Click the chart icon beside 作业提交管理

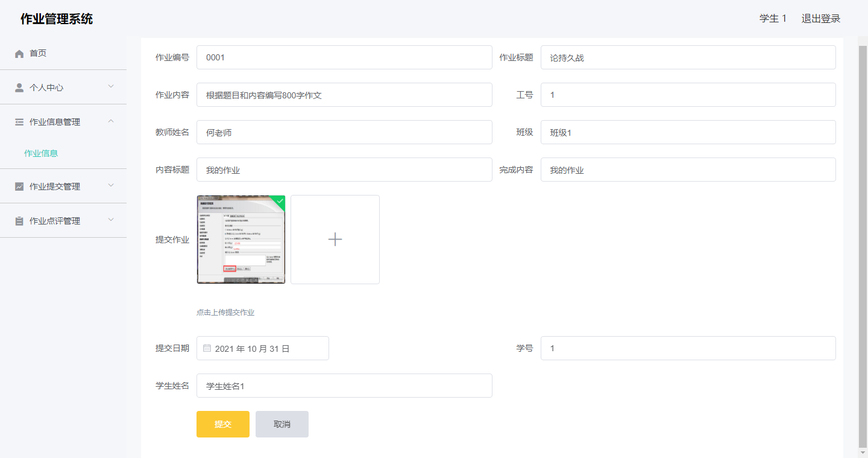tap(19, 186)
